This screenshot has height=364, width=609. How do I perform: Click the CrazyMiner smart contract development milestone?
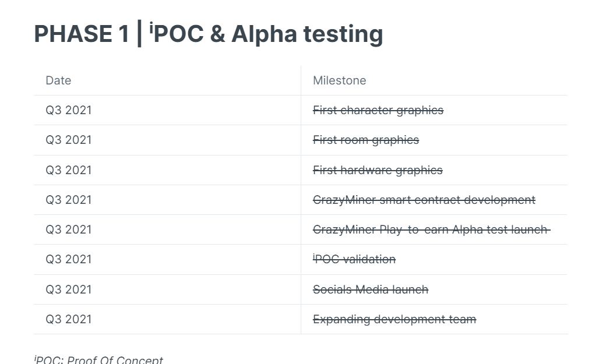point(424,200)
